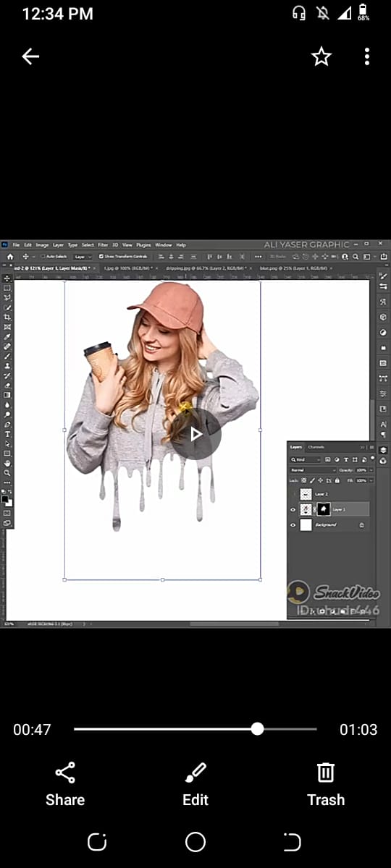Screen dimensions: 391x868
Task: Select the Dodge tool
Action: [x=8, y=414]
